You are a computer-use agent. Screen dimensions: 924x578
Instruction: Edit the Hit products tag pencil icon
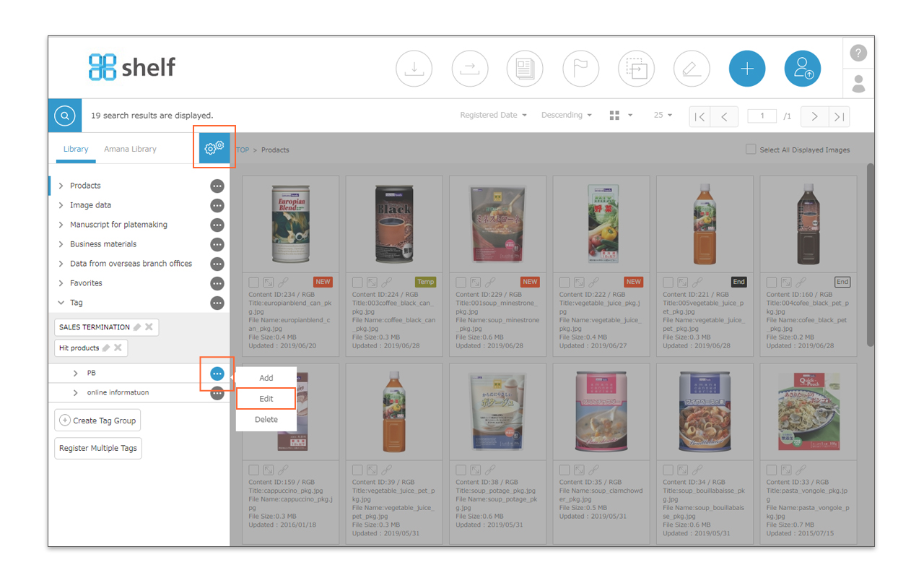pyautogui.click(x=106, y=348)
